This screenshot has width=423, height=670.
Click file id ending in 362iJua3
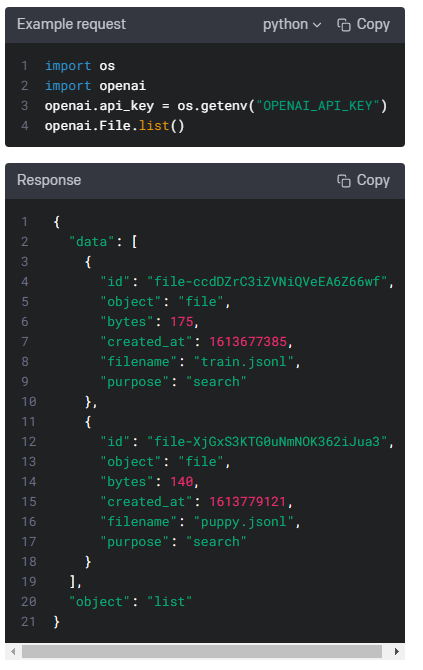coord(267,442)
